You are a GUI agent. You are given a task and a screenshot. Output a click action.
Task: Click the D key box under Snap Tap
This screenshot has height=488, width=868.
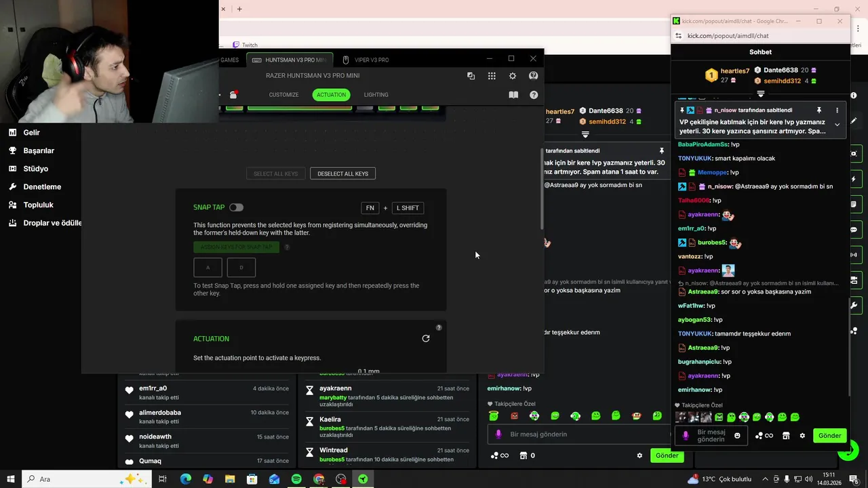(241, 268)
